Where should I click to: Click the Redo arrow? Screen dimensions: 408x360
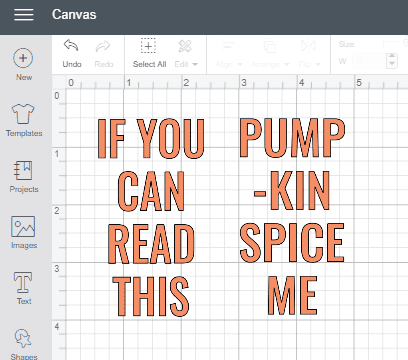(x=104, y=54)
